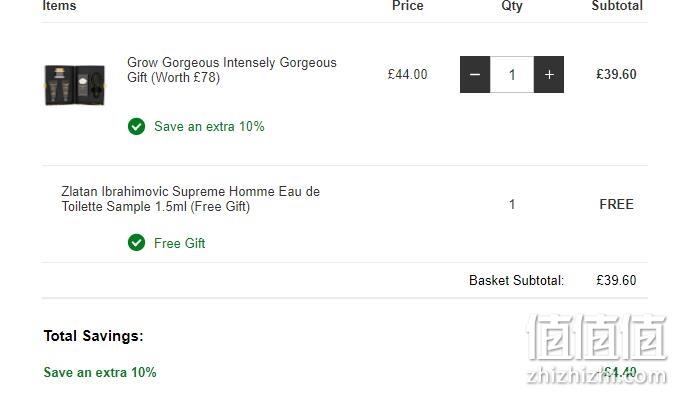676x393 pixels.
Task: Click the Price column header
Action: tap(407, 6)
